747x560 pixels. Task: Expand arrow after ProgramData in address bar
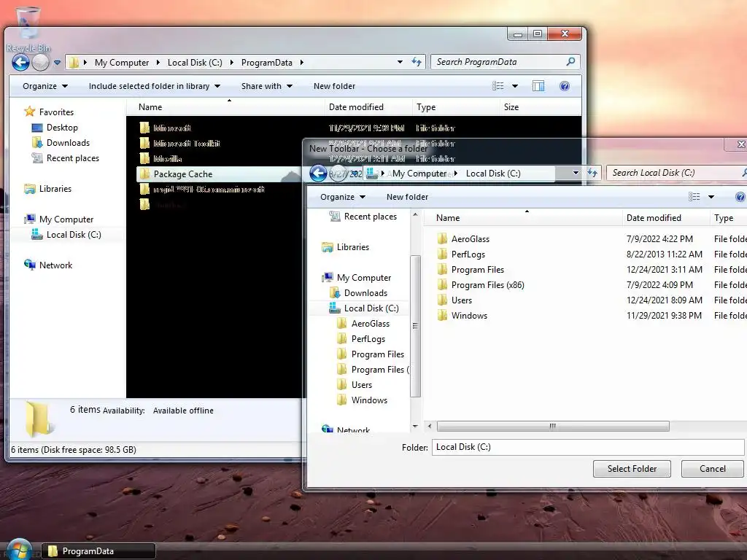(301, 63)
